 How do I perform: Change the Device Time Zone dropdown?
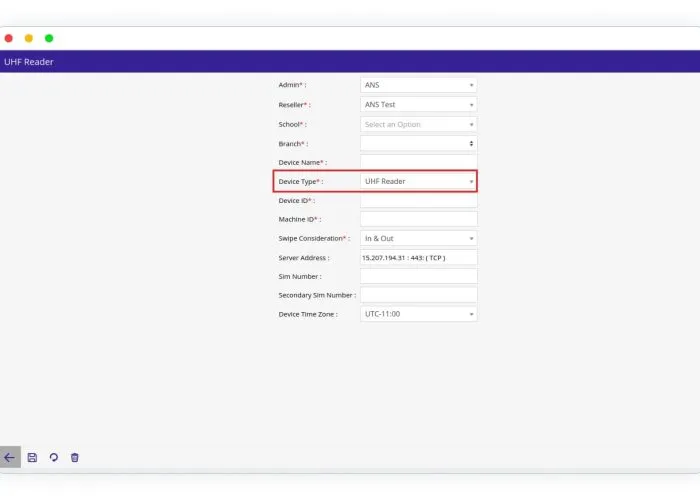click(418, 314)
